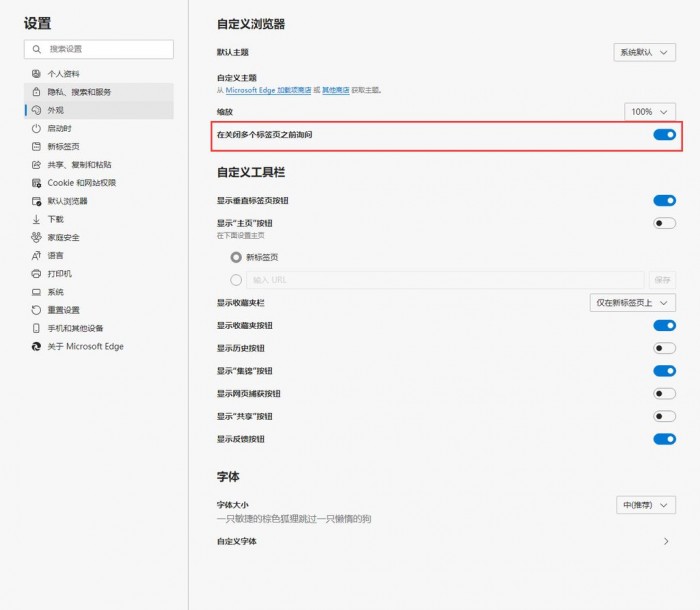Open 关于 Microsoft Edge page

pyautogui.click(x=99, y=347)
